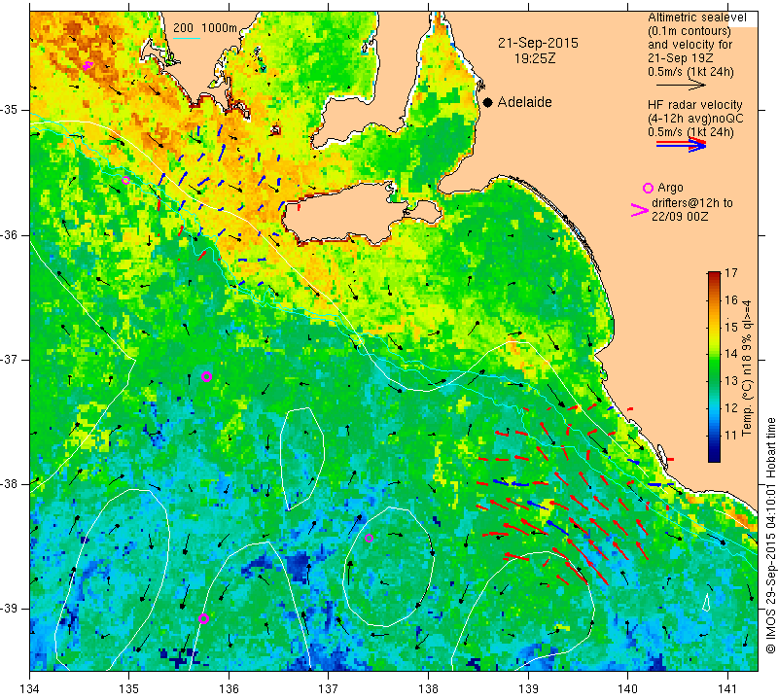
Task: Click the red-blue HF radar legend arrow
Action: [x=682, y=145]
